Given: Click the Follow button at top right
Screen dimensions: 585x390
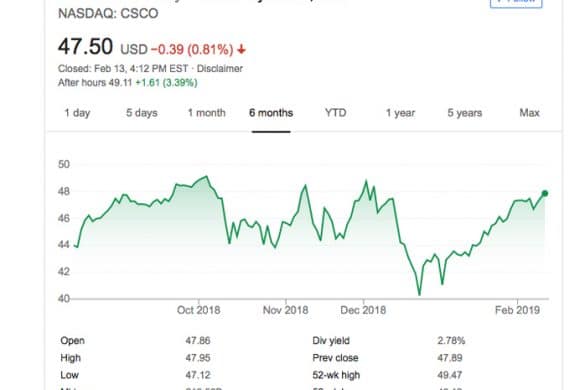Looking at the screenshot, I should click(516, 2).
